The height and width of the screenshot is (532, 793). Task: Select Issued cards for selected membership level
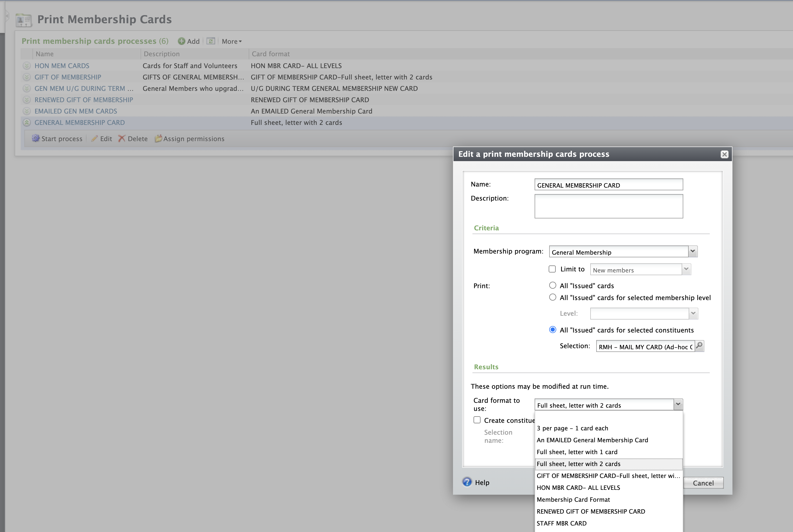click(552, 298)
